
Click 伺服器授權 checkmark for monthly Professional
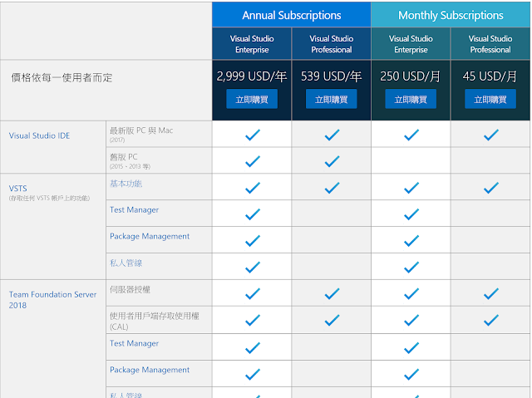point(491,294)
